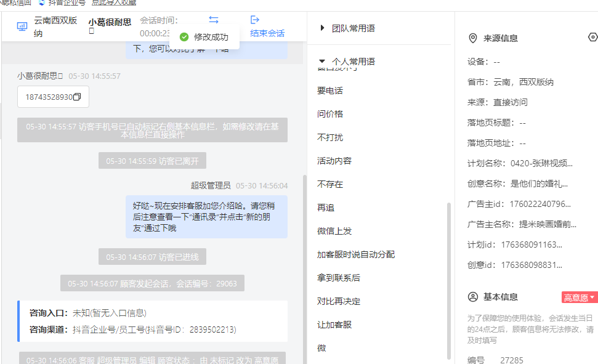Select the 加客服时说自动分配 quick phrase
The height and width of the screenshot is (364, 598).
(x=356, y=254)
